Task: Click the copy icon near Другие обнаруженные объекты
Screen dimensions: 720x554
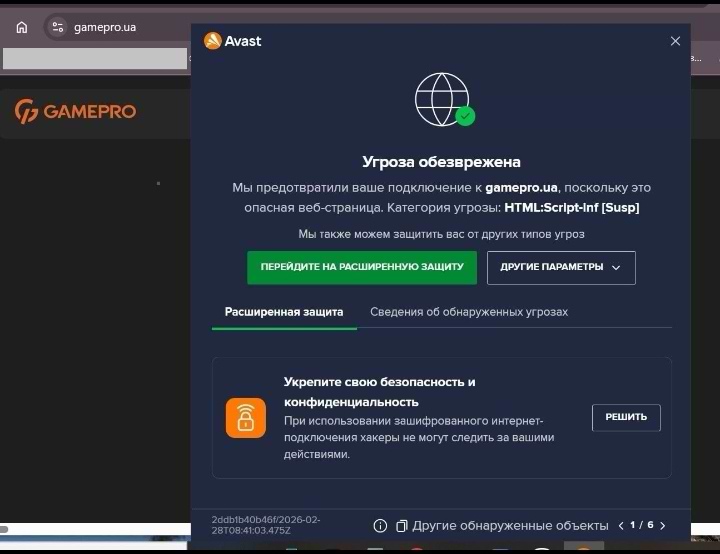Action: click(401, 526)
